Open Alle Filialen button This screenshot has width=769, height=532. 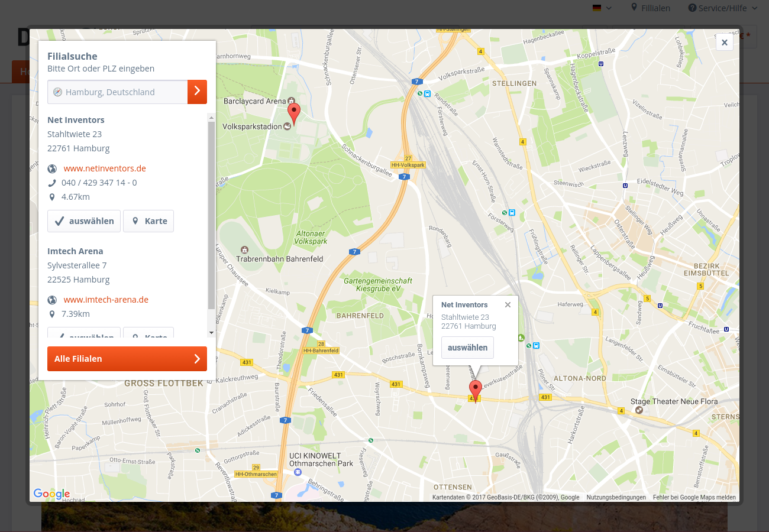tap(127, 359)
